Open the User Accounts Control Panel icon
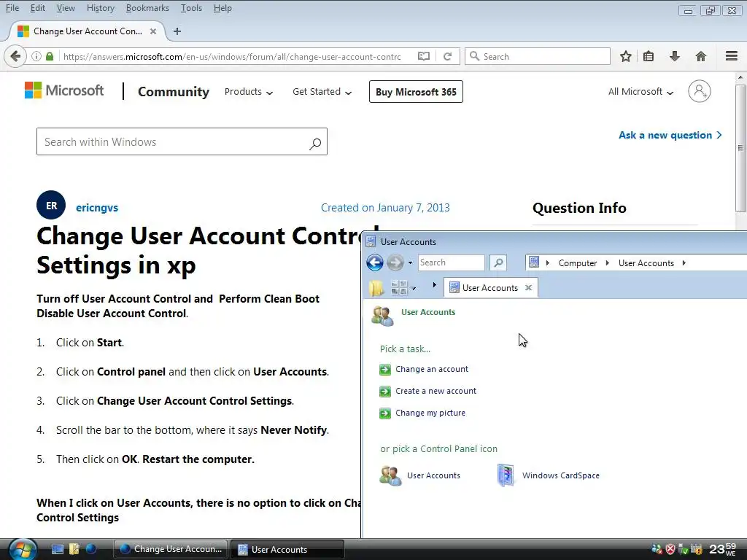The height and width of the screenshot is (560, 747). 390,475
